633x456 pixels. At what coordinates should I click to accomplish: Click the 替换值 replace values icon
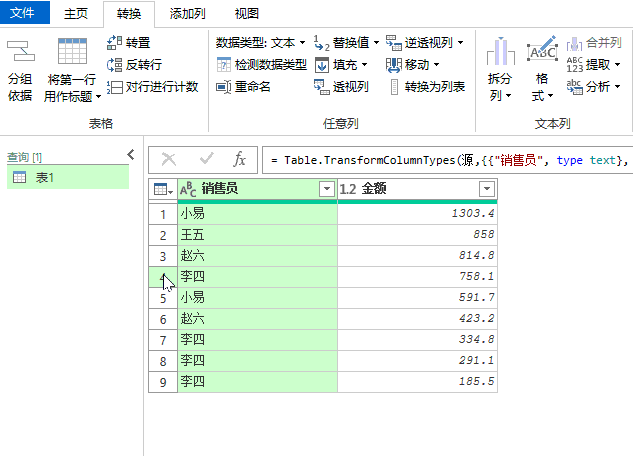tap(322, 43)
